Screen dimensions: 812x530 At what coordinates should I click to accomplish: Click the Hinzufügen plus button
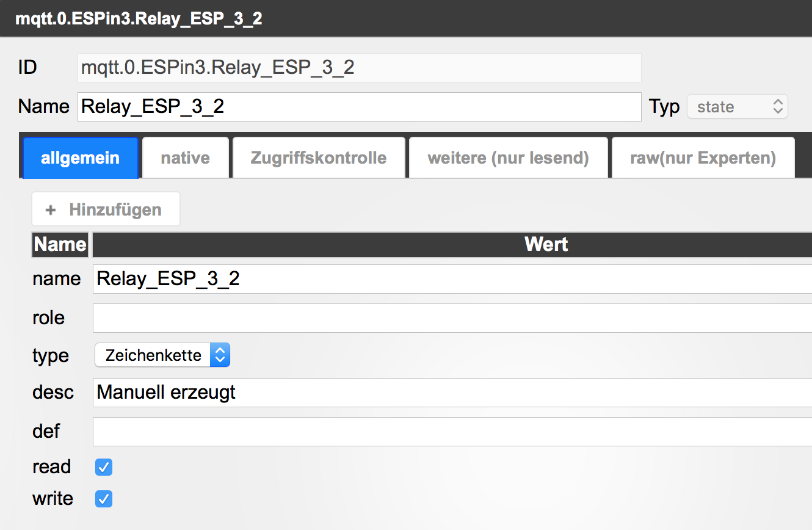pos(106,209)
